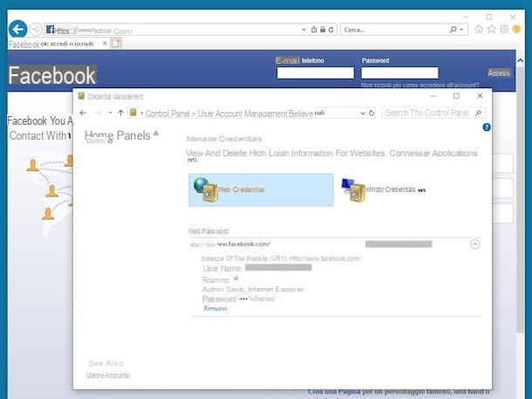Click the compatibility share icon in address bar

[314, 30]
